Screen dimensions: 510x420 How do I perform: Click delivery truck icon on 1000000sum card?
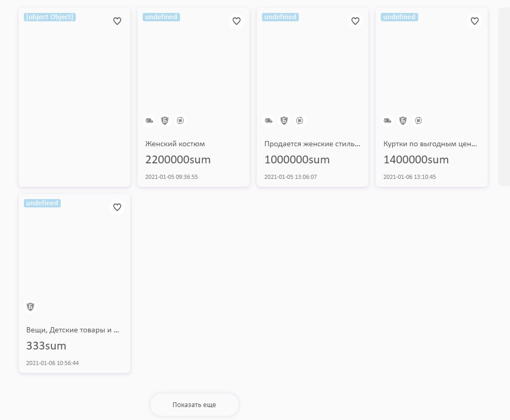tap(268, 121)
